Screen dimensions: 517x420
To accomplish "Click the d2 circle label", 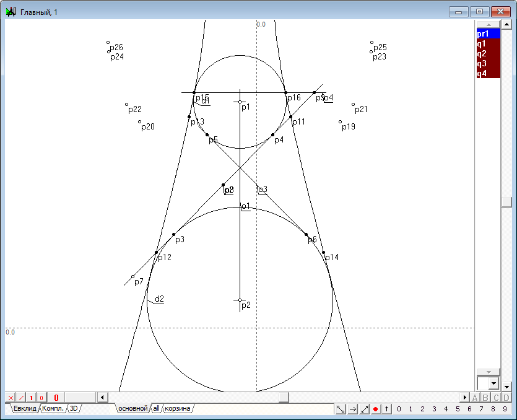I will tap(159, 299).
